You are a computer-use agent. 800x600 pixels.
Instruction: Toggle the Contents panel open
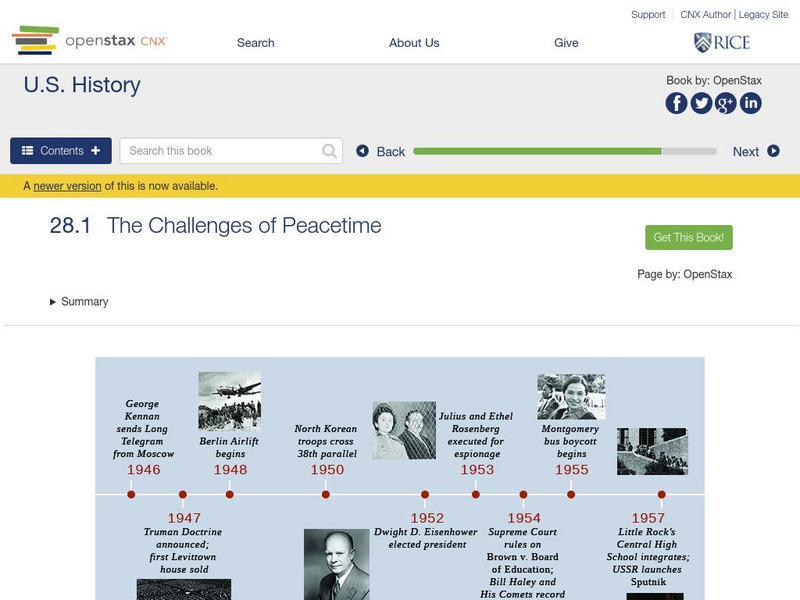point(61,151)
